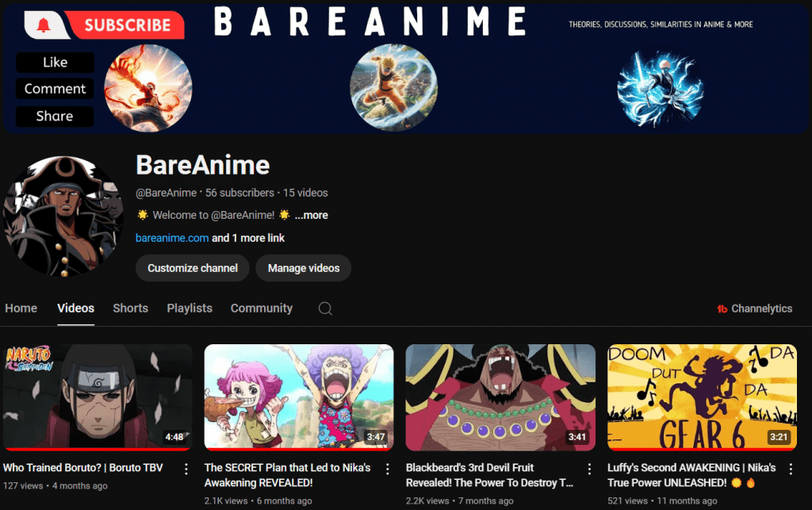Click the '56 subscribers' text
The image size is (812, 510).
[x=239, y=193]
